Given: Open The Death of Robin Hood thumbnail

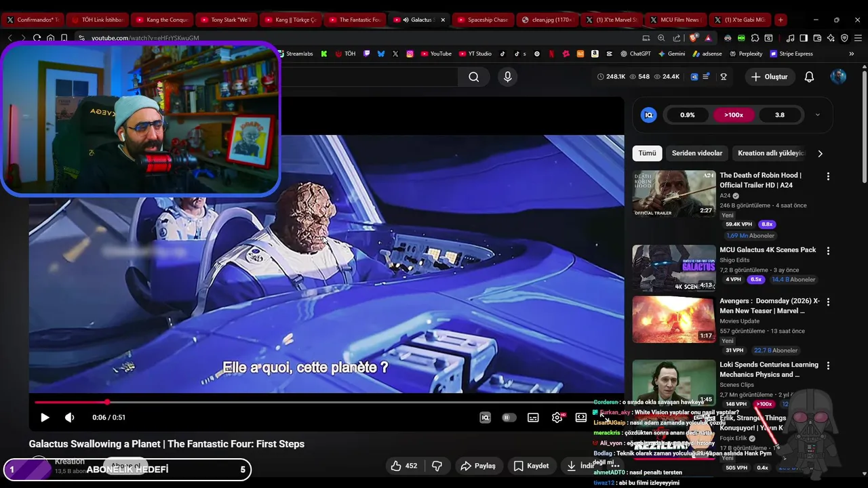Looking at the screenshot, I should pos(674,194).
